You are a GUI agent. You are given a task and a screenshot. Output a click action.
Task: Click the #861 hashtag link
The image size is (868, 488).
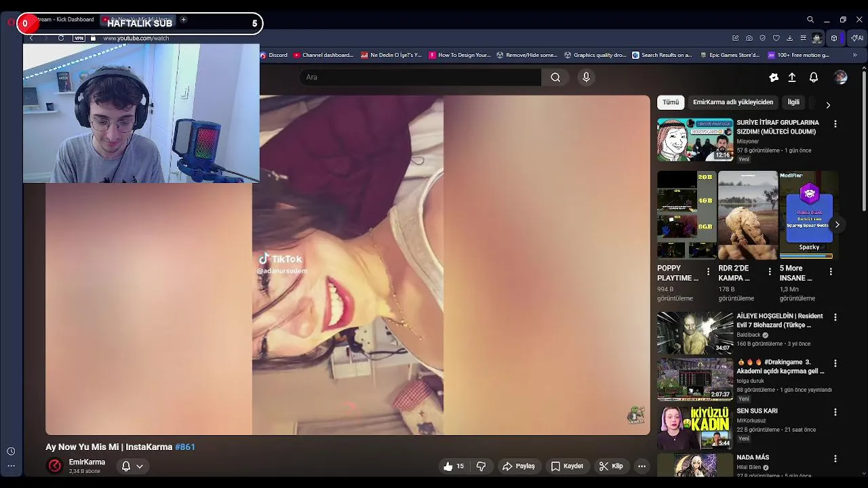pyautogui.click(x=185, y=447)
